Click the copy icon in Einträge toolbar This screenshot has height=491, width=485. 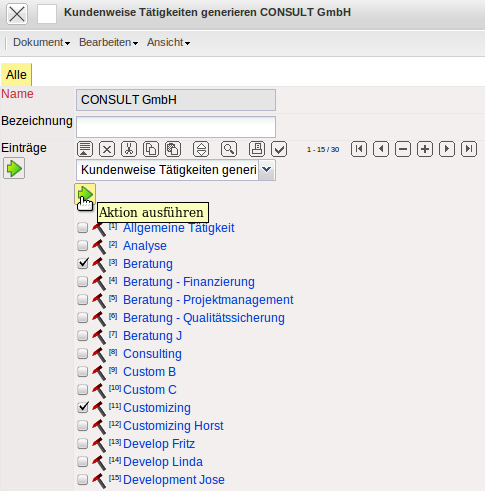point(151,149)
